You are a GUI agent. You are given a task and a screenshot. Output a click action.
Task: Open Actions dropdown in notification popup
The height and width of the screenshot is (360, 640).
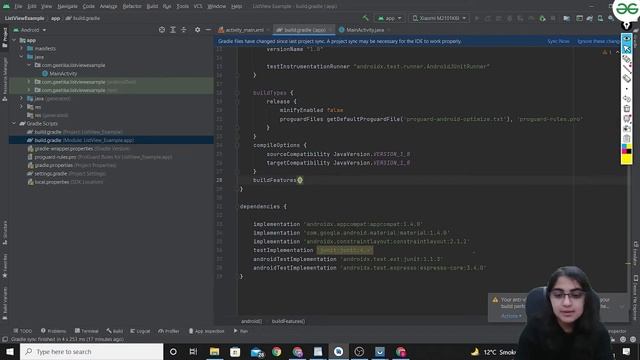511,316
